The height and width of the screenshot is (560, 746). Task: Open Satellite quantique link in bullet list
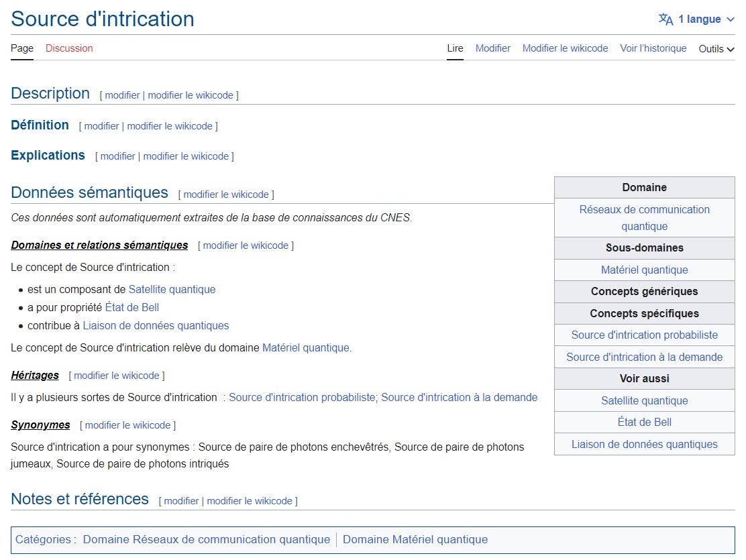[x=172, y=290]
